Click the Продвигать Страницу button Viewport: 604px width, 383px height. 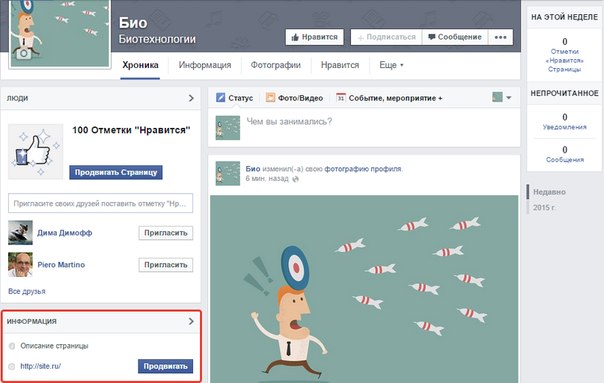pyautogui.click(x=116, y=172)
